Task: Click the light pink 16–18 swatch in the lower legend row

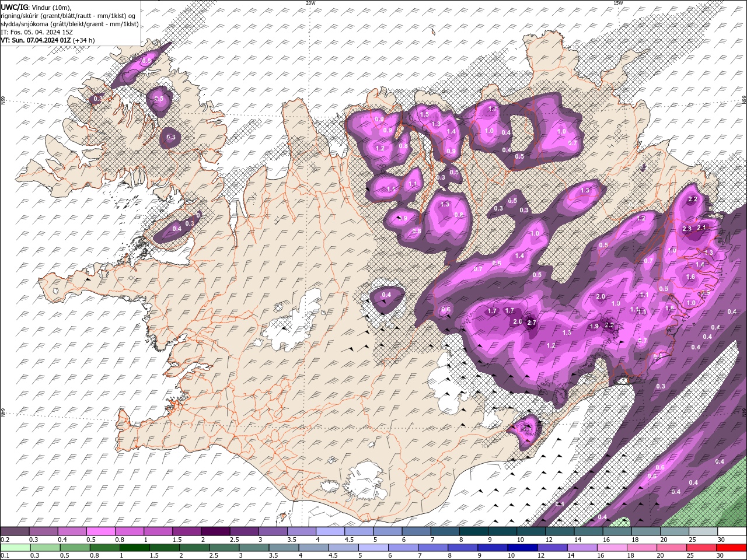Action: tap(612, 548)
